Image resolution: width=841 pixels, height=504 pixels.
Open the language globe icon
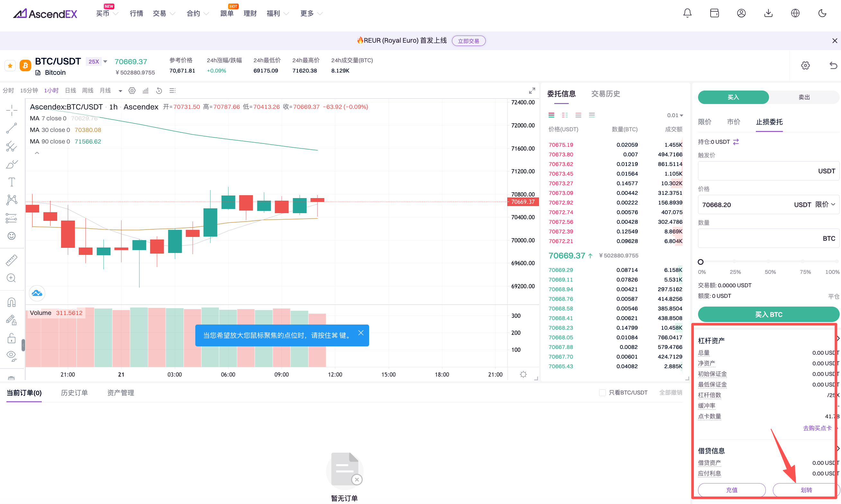coord(795,13)
